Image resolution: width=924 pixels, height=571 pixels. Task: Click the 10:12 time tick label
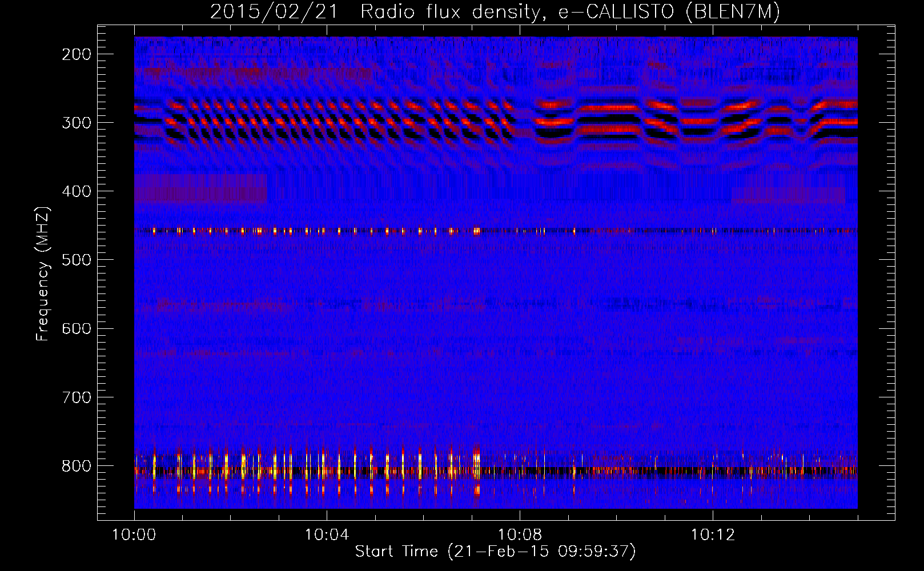(x=713, y=535)
